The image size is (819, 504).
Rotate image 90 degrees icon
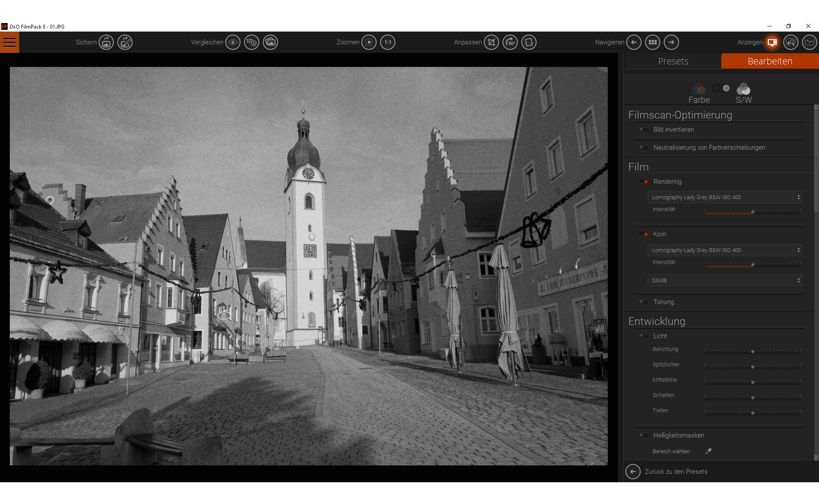click(510, 42)
